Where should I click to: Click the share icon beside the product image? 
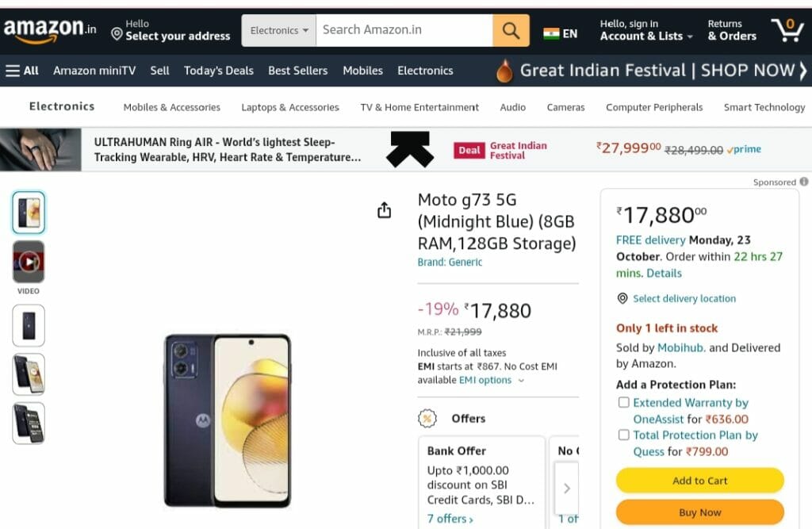coord(385,210)
